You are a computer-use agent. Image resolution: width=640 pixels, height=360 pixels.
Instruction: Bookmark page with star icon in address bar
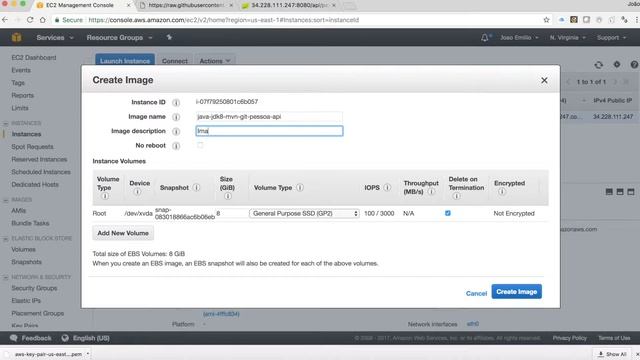click(x=546, y=20)
